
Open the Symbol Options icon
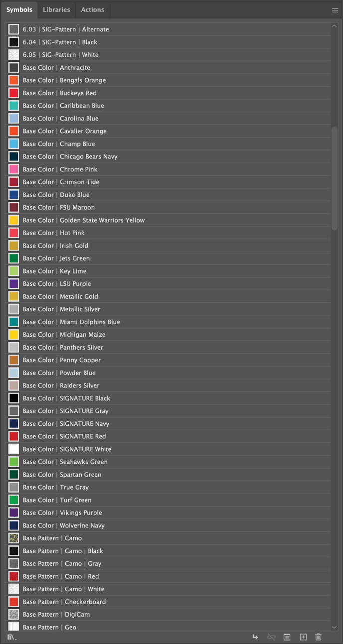coord(287,637)
